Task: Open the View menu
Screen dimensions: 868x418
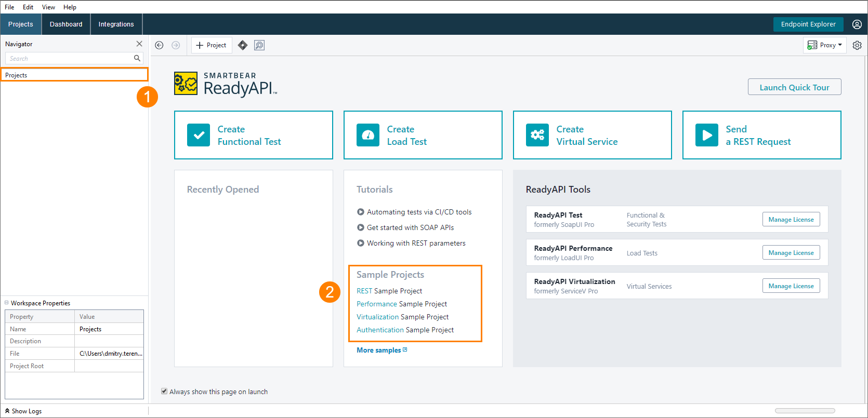Action: [x=48, y=7]
